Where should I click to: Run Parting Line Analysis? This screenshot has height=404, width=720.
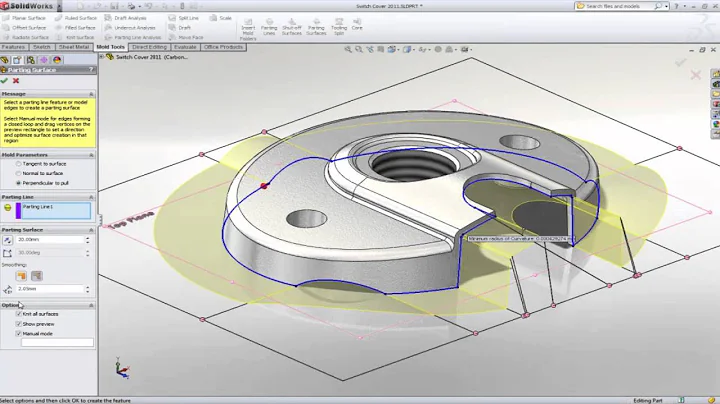click(x=133, y=37)
